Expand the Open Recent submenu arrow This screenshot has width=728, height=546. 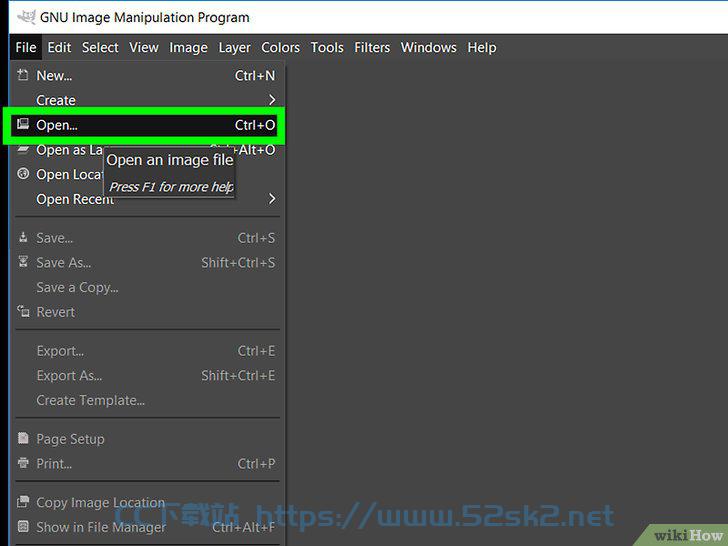point(272,199)
